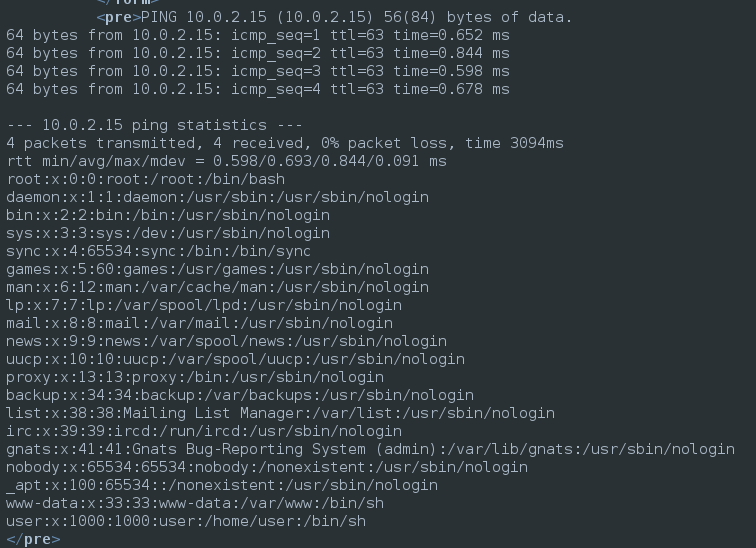
Task: Click the proxy passwd entry line
Action: (x=194, y=377)
